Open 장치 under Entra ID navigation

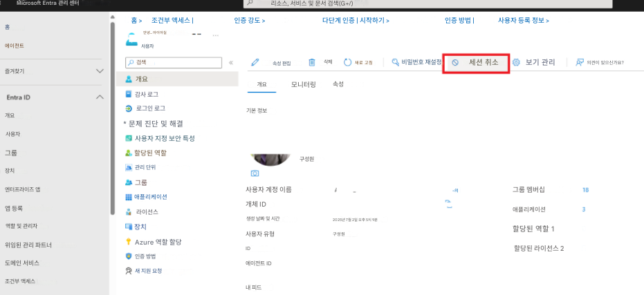click(x=10, y=170)
